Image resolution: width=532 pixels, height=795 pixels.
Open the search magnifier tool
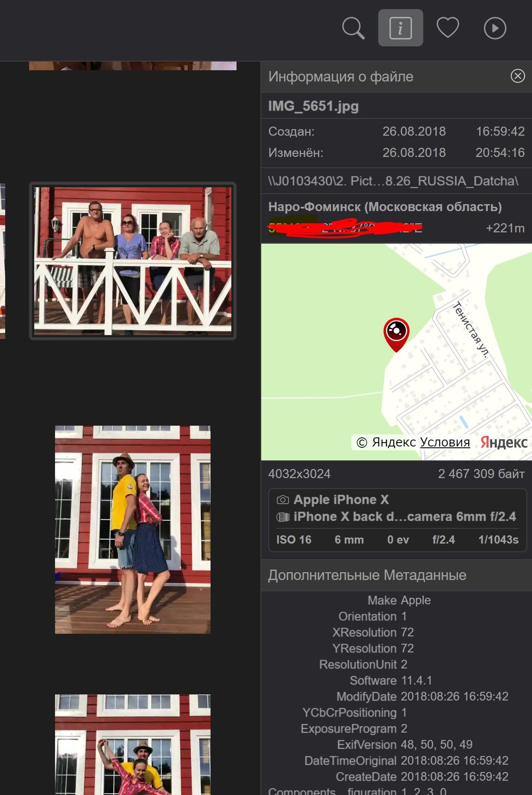coord(353,28)
